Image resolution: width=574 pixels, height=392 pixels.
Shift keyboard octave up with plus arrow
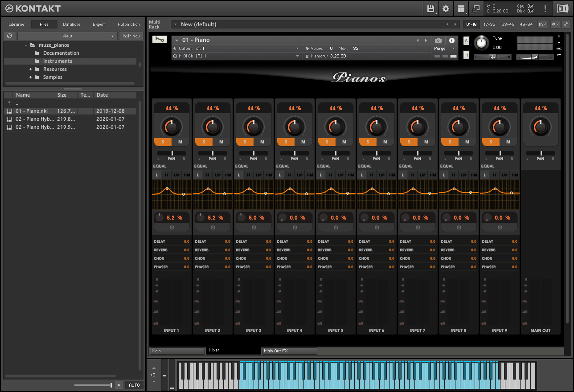click(154, 368)
